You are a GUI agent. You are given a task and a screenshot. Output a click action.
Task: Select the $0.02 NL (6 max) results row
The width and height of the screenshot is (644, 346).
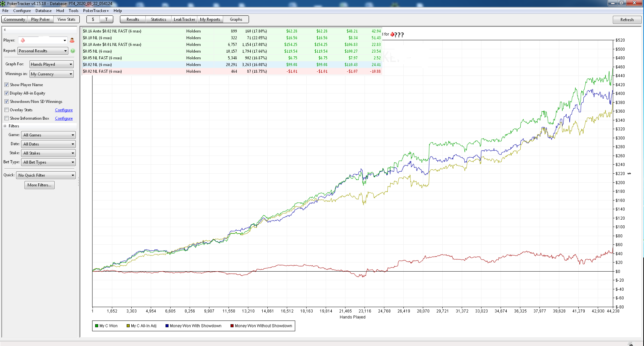coord(232,65)
